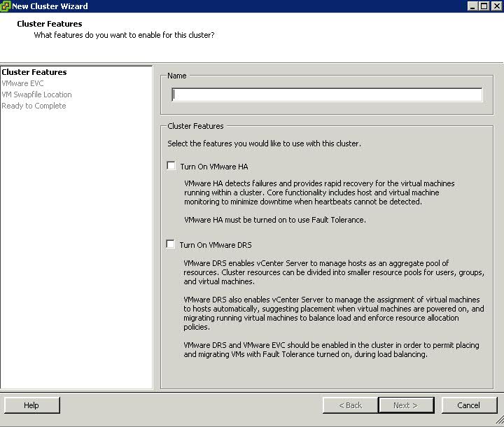Select the VM Swapfile Location step

tap(36, 94)
